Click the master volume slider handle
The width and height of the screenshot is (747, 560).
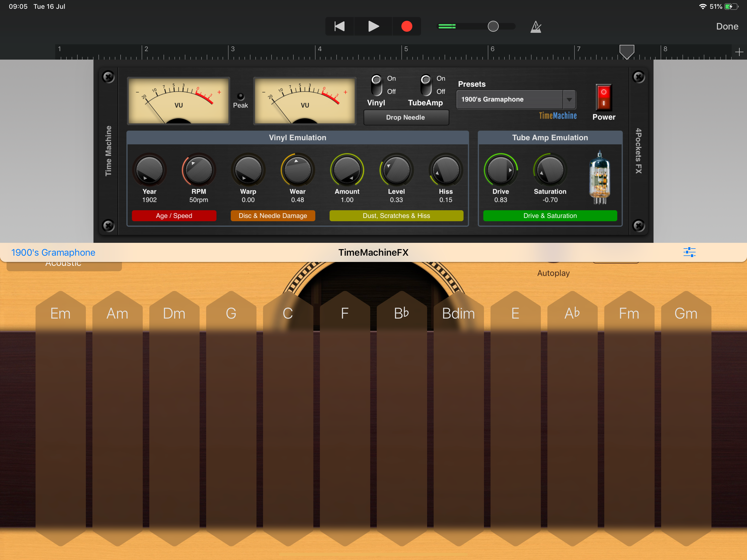tap(493, 26)
